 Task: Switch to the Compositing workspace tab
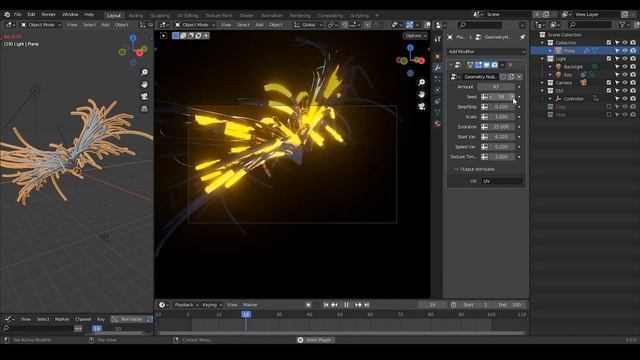[330, 16]
